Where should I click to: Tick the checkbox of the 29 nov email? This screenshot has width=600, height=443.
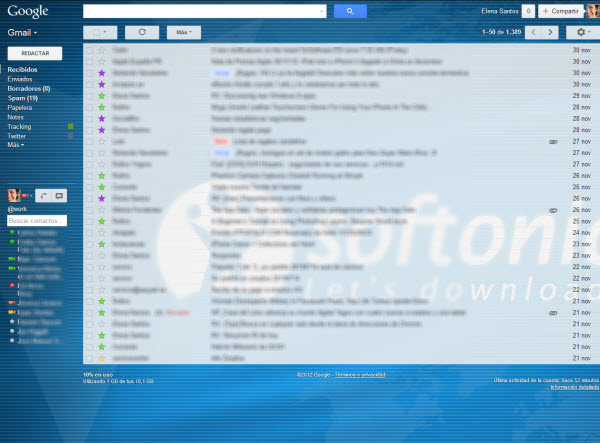pos(90,96)
